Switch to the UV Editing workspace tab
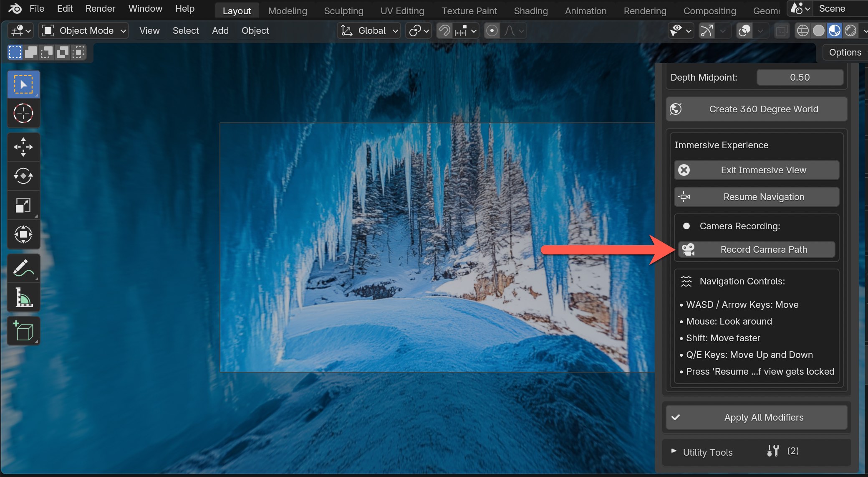This screenshot has width=868, height=477. click(402, 11)
